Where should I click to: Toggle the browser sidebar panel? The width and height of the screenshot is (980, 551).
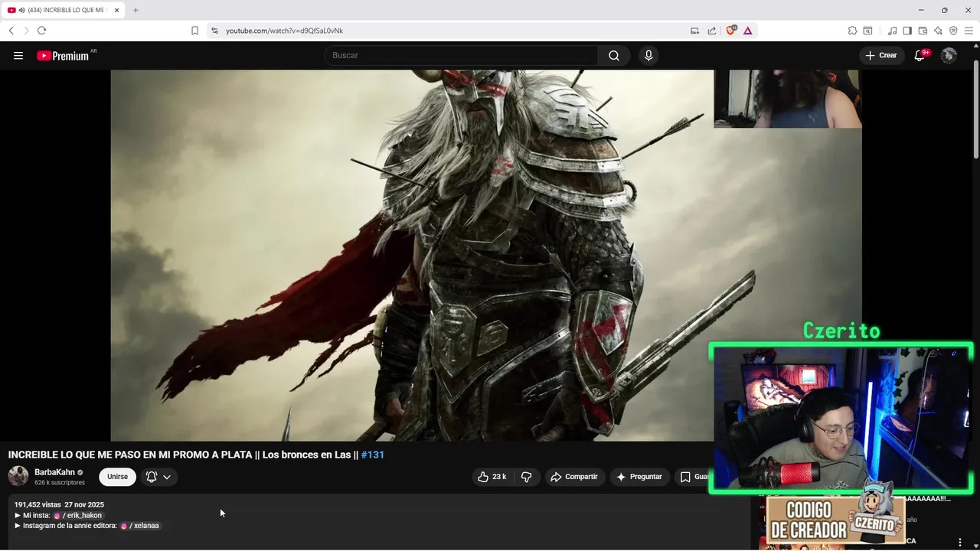pyautogui.click(x=907, y=31)
